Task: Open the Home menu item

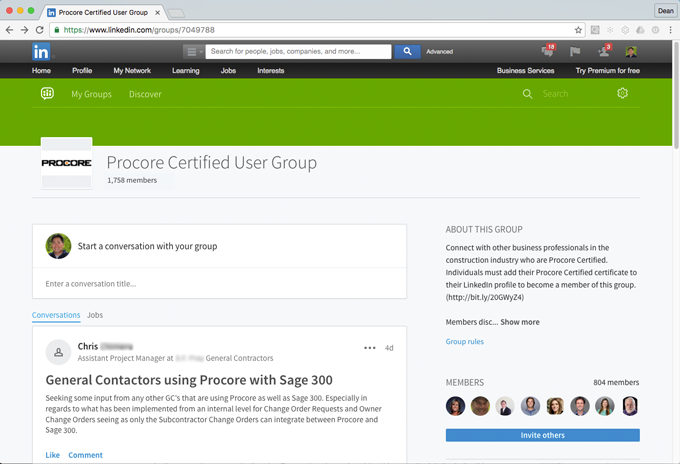Action: [41, 71]
